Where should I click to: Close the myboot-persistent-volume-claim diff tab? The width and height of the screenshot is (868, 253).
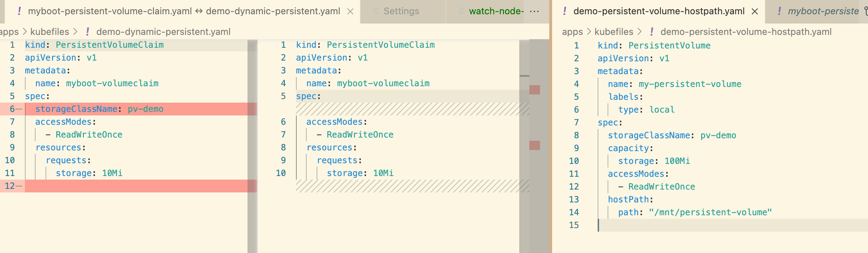coord(350,11)
